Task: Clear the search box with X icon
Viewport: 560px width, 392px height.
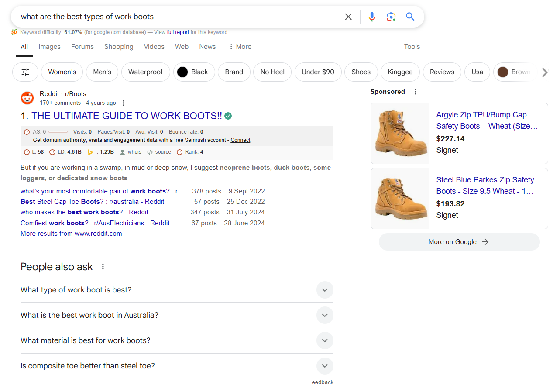Action: [348, 17]
